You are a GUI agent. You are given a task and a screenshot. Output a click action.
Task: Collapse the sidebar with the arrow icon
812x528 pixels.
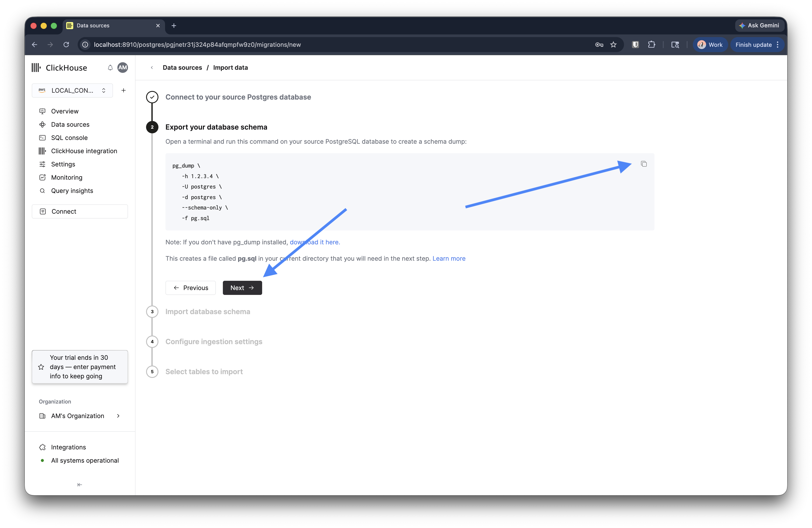(79, 485)
